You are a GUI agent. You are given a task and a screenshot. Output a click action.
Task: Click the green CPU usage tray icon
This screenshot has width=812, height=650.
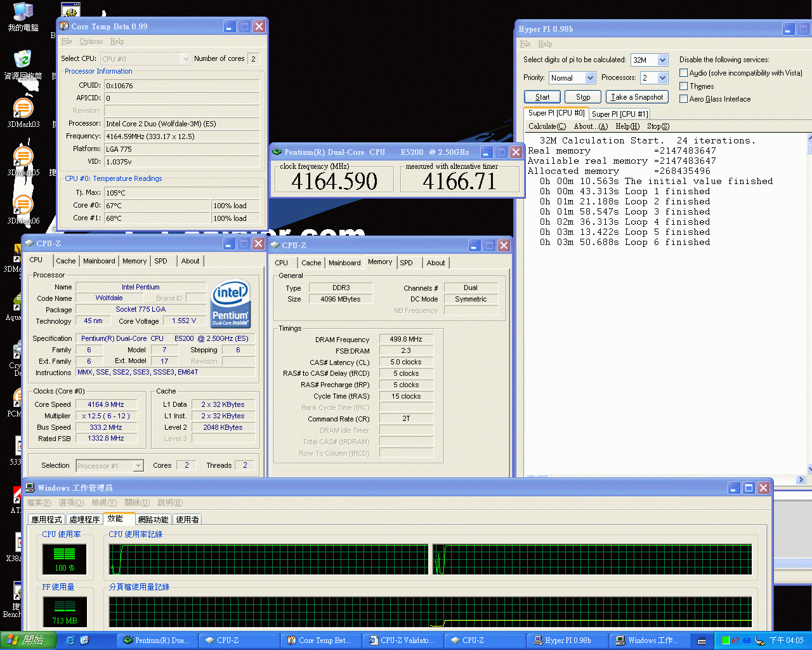[x=725, y=640]
